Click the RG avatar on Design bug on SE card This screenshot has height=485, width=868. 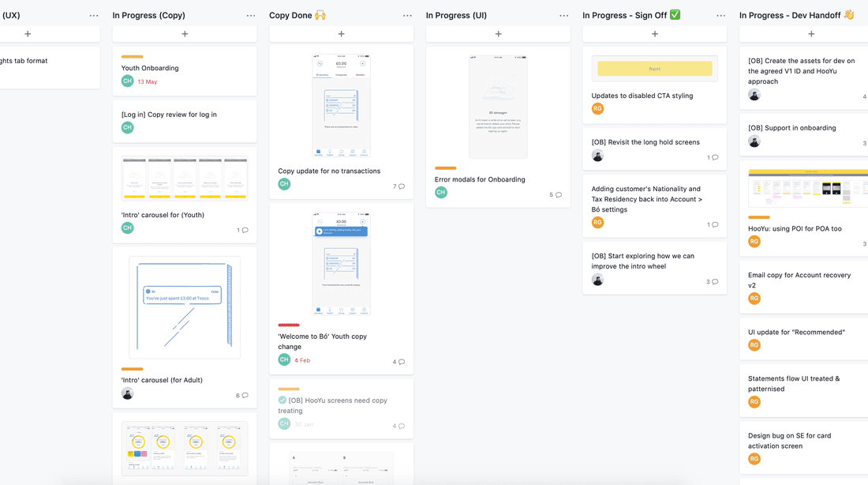[x=754, y=459]
